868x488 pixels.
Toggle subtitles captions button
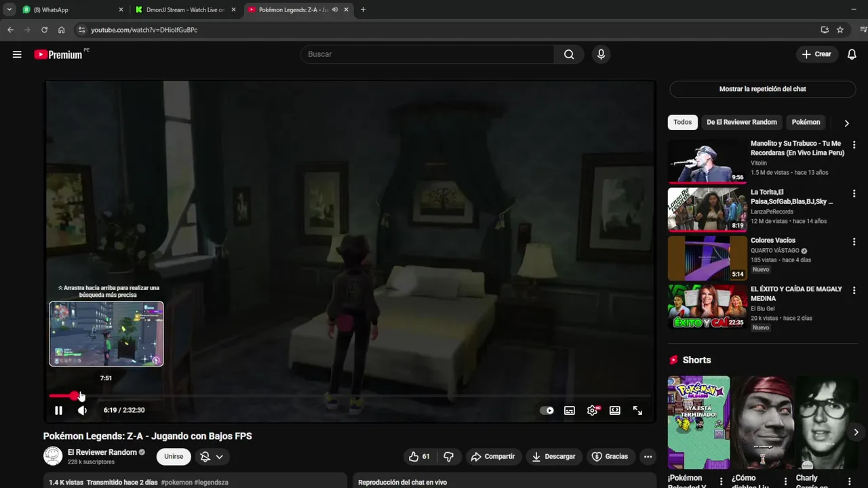click(570, 410)
